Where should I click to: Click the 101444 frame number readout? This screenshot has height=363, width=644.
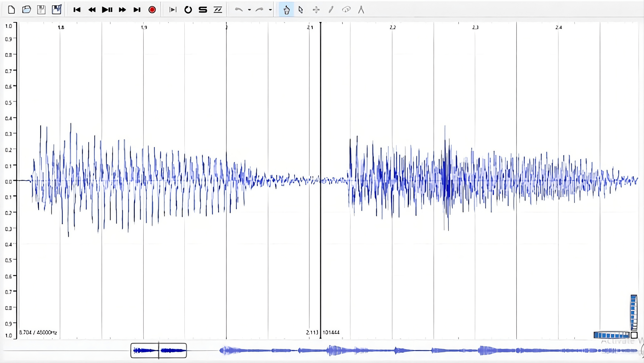tap(331, 332)
